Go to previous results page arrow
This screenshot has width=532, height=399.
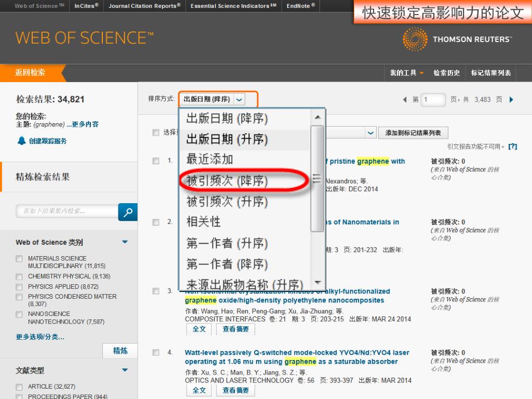[404, 99]
